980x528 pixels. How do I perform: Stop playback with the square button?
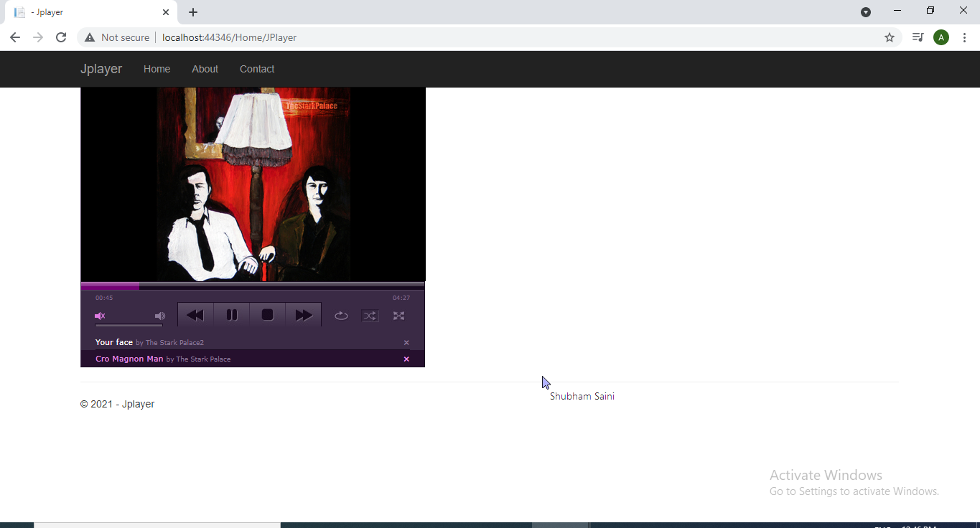(x=268, y=315)
